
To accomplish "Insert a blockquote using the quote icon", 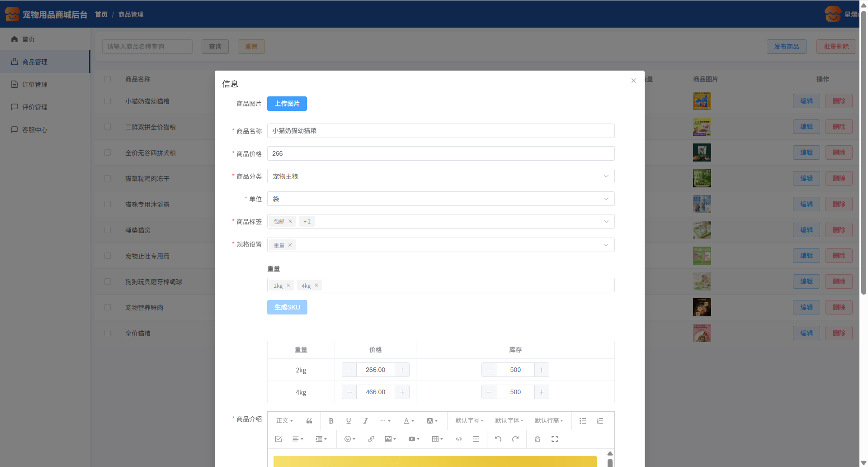I will 309,421.
